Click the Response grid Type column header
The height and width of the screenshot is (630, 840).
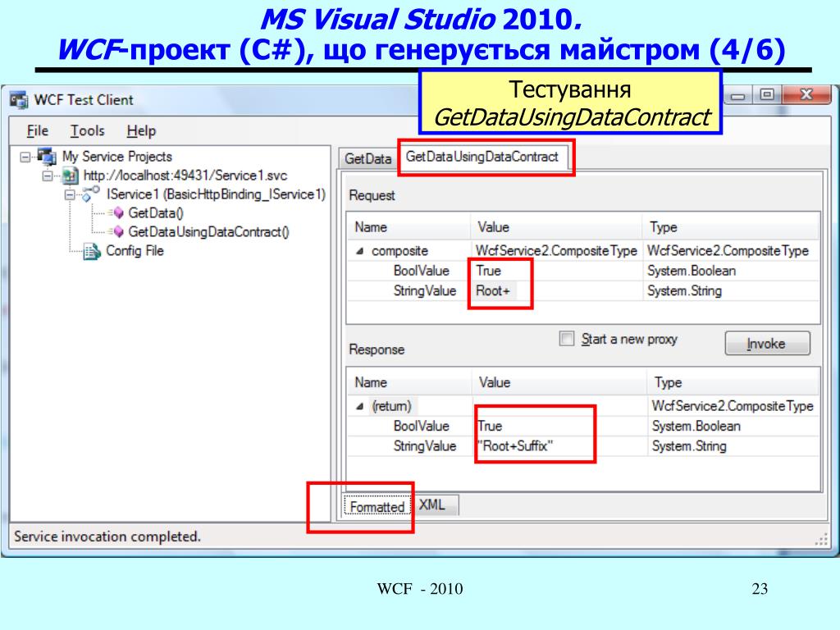point(733,382)
